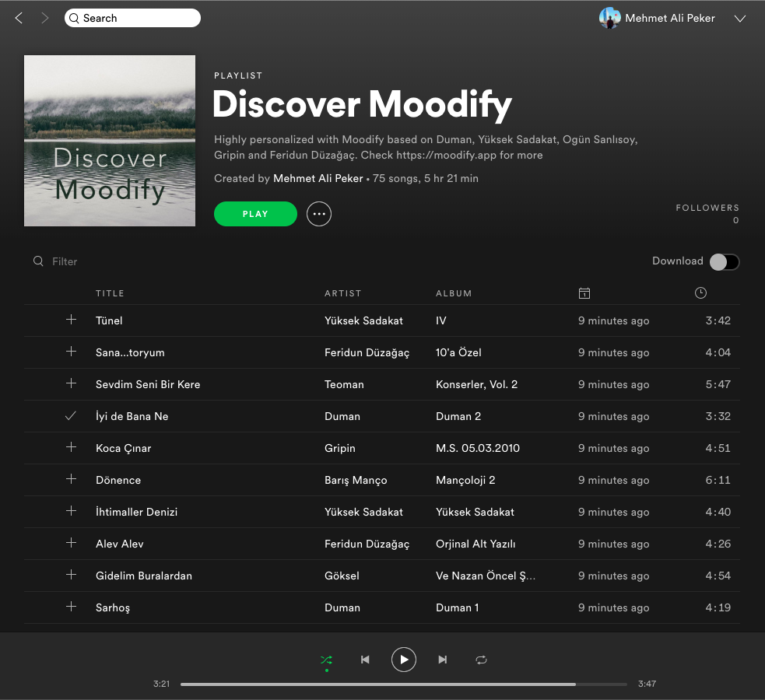
Task: Skip to the next track
Action: coord(442,659)
